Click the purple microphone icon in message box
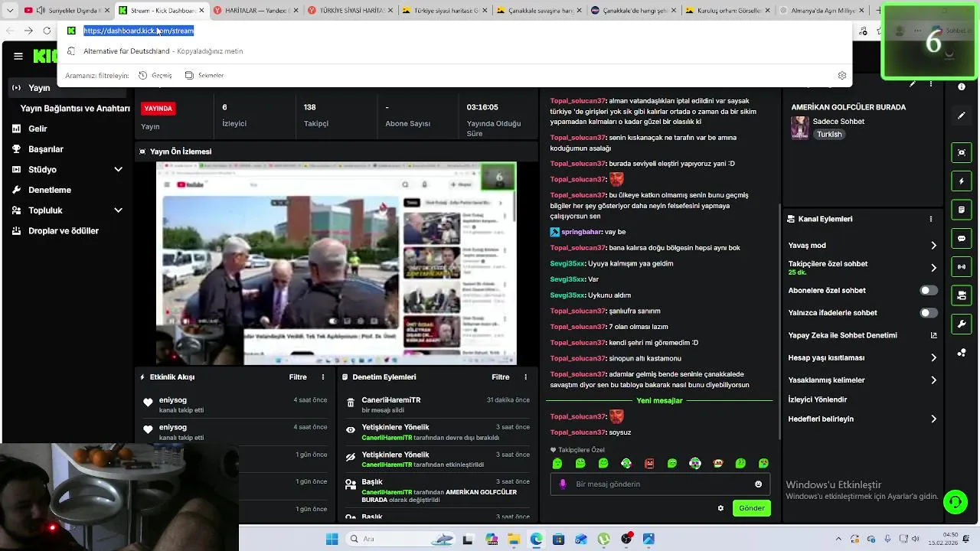The image size is (980, 551). pyautogui.click(x=563, y=484)
